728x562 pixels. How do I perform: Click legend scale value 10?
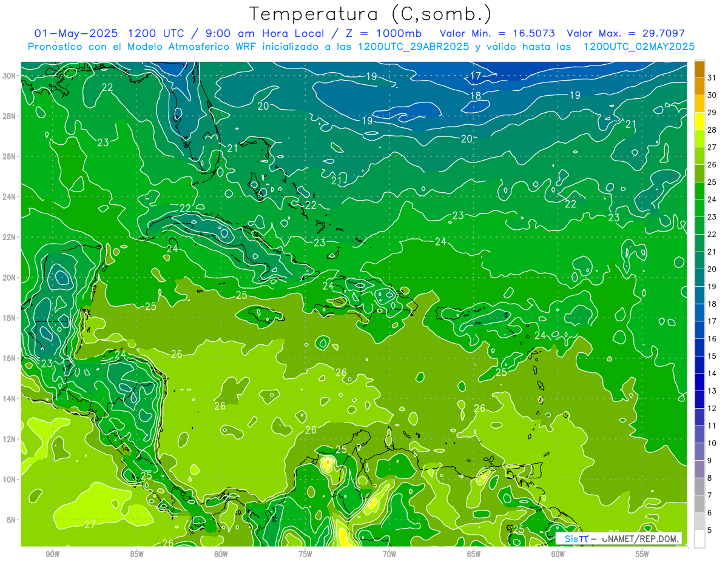712,443
